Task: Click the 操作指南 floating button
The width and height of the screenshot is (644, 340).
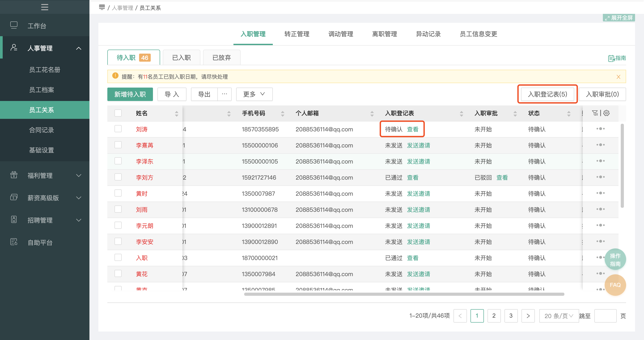Action: coord(615,259)
